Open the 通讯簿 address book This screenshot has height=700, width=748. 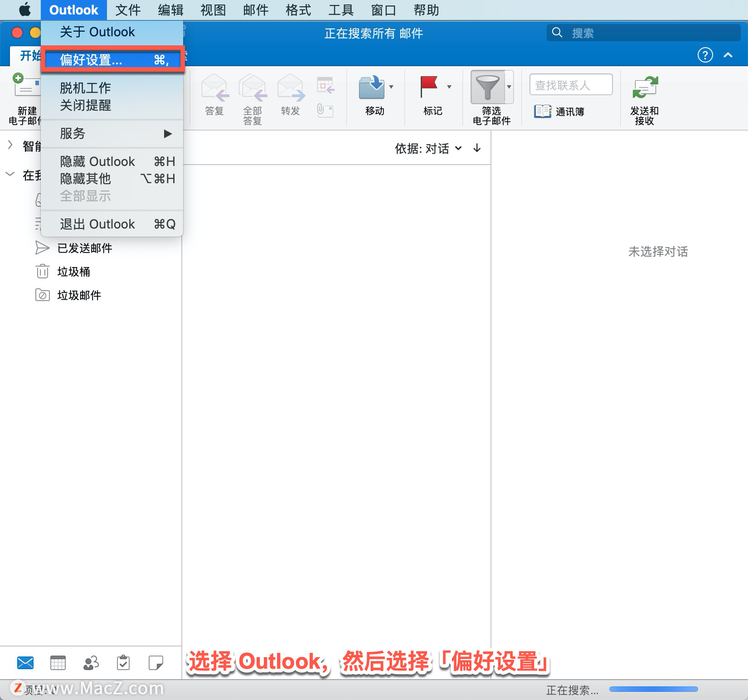pos(559,111)
